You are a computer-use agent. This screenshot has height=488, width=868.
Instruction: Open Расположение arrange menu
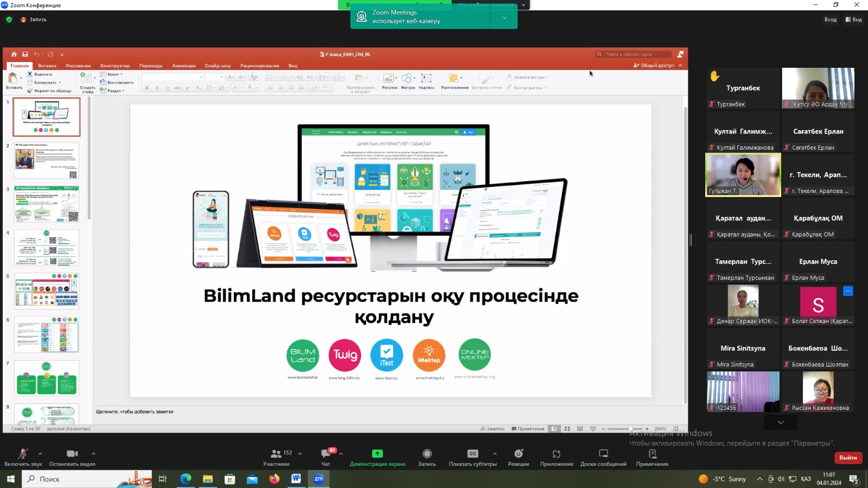[x=455, y=81]
